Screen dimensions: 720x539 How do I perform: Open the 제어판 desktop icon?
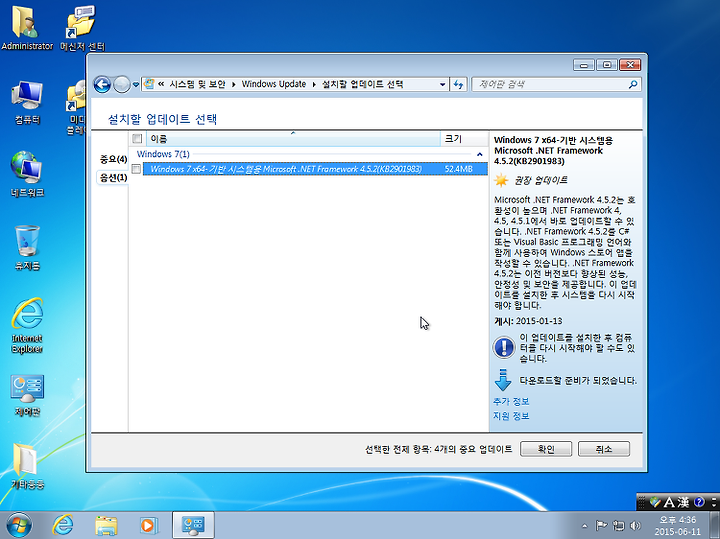click(27, 395)
